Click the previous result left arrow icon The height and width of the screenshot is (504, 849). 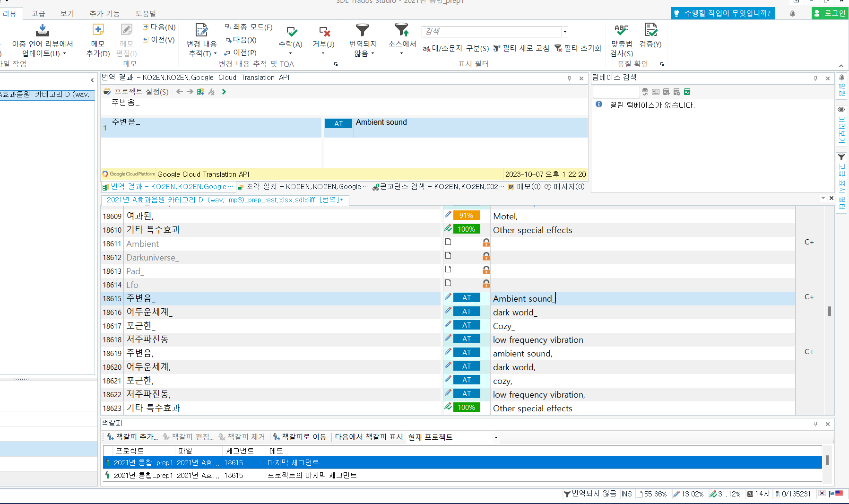pos(180,92)
